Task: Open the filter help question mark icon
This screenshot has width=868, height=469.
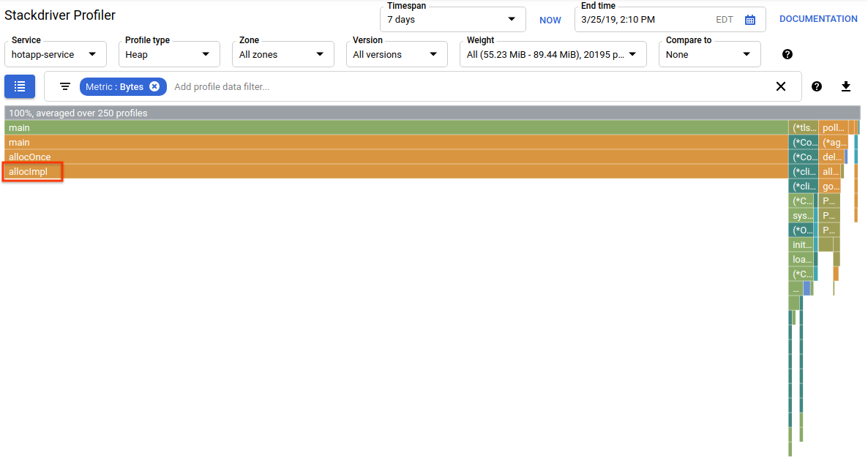Action: pos(817,86)
